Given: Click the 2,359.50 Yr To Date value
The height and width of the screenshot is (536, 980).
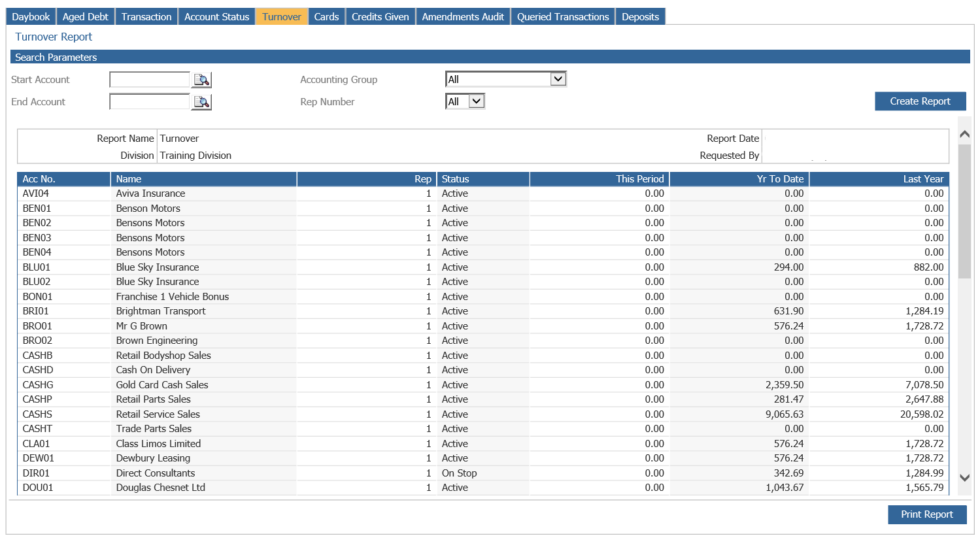Looking at the screenshot, I should click(x=785, y=385).
